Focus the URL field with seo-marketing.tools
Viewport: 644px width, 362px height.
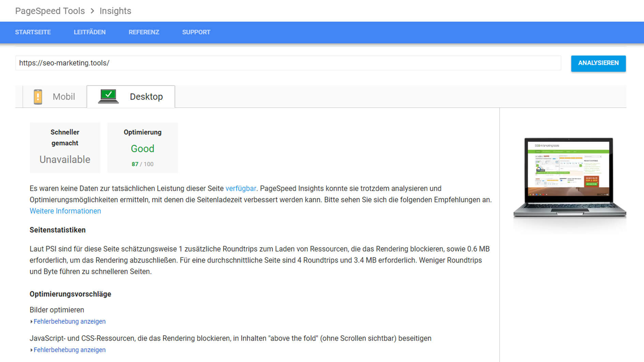[x=288, y=63]
